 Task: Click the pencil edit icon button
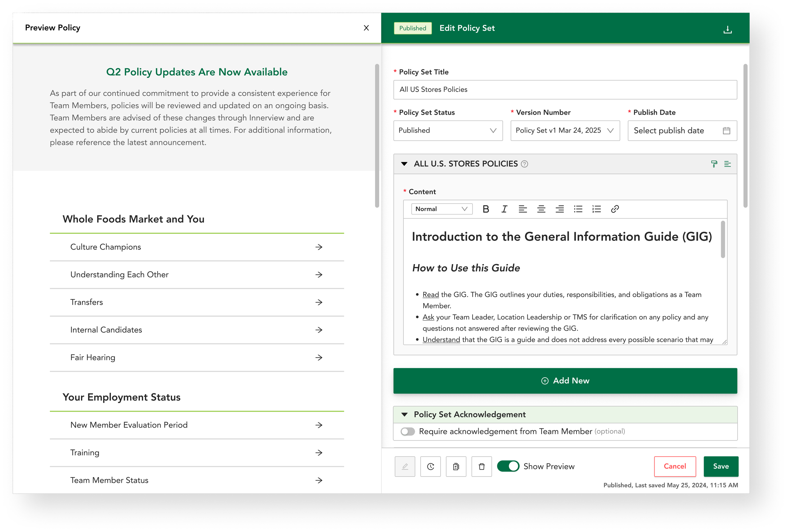[405, 466]
